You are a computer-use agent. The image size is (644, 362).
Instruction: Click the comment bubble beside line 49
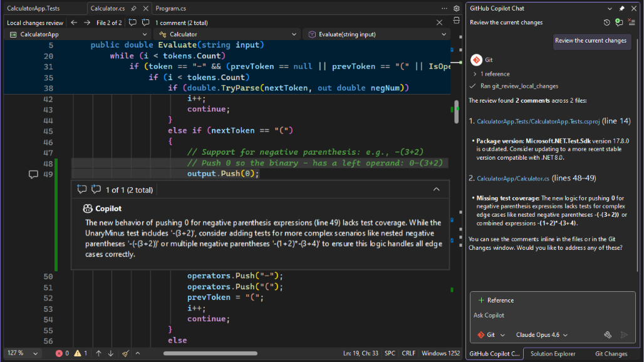click(x=33, y=174)
